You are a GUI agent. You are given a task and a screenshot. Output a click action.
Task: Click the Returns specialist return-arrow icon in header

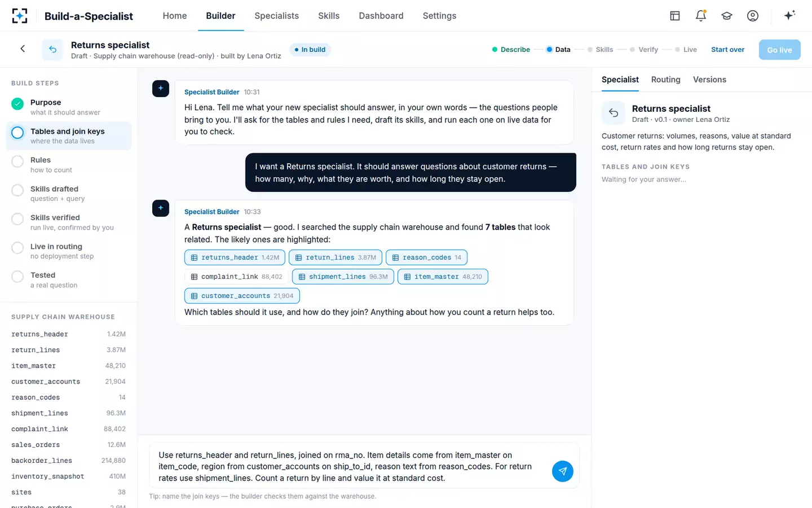[52, 50]
